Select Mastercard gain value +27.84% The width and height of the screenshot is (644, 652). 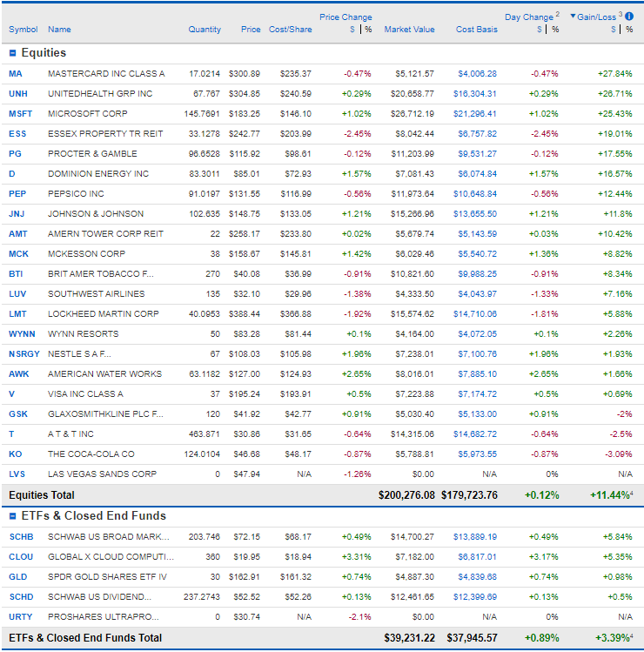(x=615, y=74)
